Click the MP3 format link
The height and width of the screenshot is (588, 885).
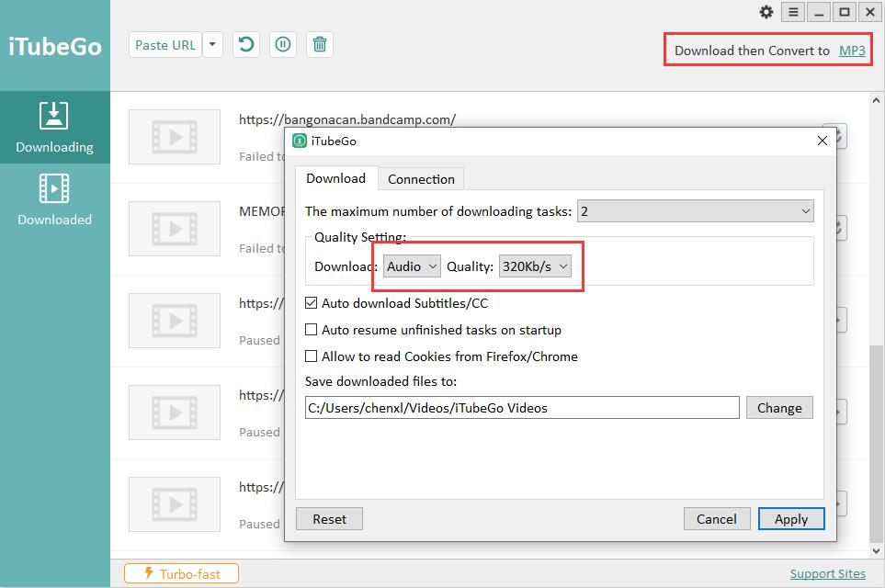[x=852, y=51]
